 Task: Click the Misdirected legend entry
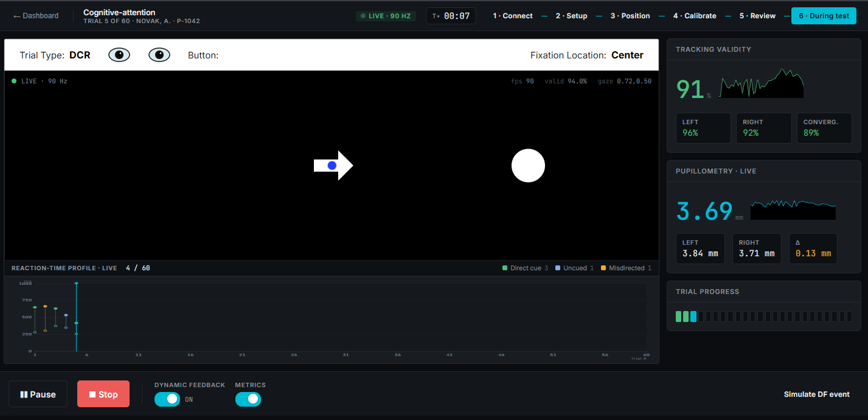point(626,268)
